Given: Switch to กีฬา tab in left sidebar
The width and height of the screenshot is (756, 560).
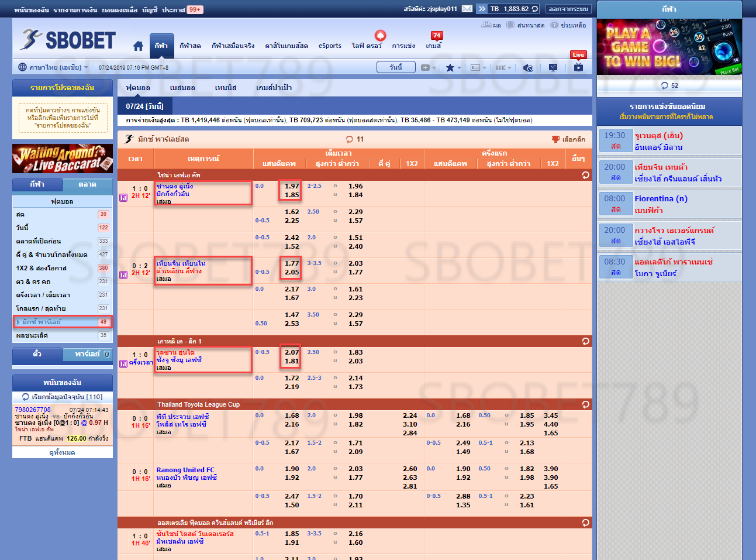Looking at the screenshot, I should tap(37, 184).
